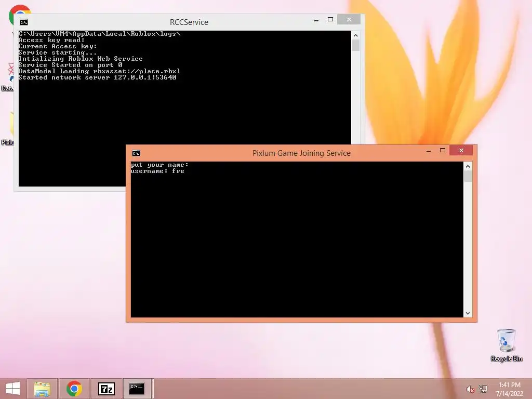Screen dimensions: 532x399
Task: Click the Roblox logs path line in RCCService
Action: point(99,34)
